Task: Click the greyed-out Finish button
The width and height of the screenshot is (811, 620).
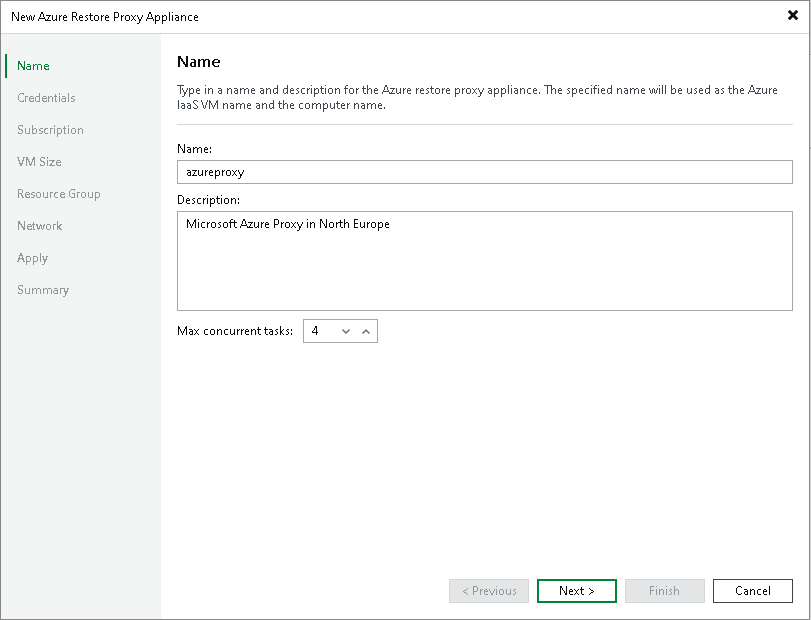Action: click(665, 591)
